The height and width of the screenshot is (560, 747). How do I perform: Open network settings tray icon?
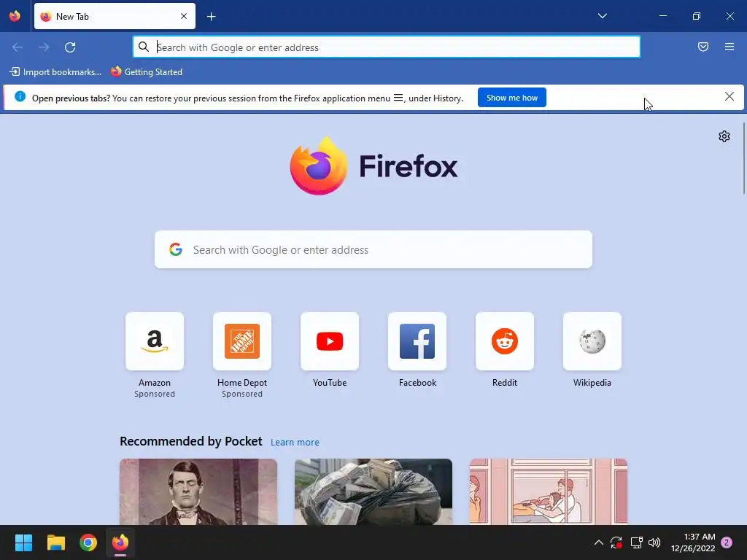[x=636, y=542]
